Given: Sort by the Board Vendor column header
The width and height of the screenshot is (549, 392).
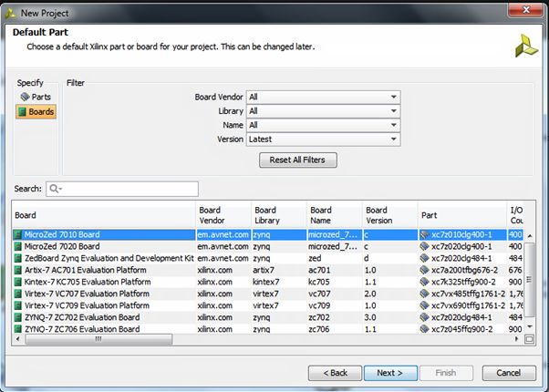Looking at the screenshot, I should 222,215.
